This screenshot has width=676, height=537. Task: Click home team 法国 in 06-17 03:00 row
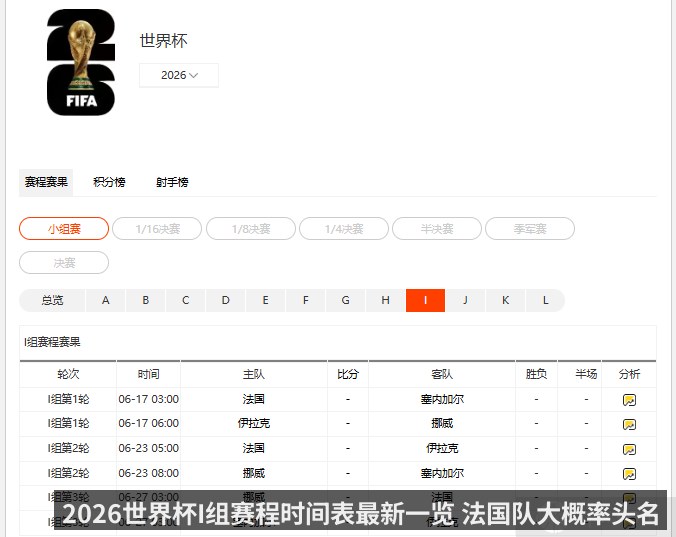click(x=254, y=399)
